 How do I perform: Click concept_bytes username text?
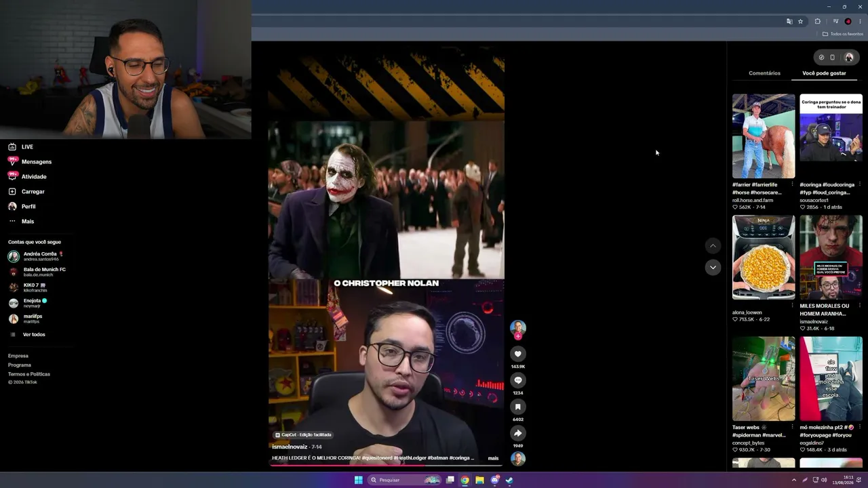(x=748, y=443)
